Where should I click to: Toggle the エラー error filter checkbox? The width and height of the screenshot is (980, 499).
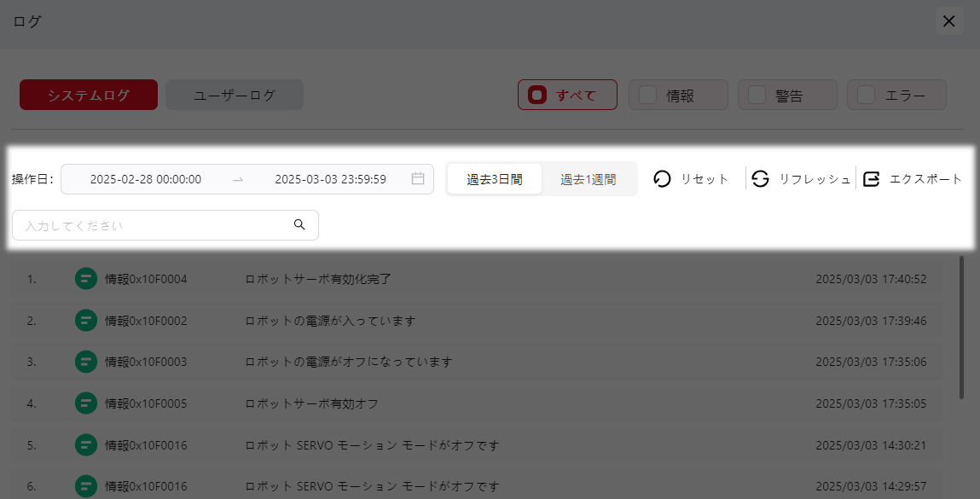click(x=866, y=96)
